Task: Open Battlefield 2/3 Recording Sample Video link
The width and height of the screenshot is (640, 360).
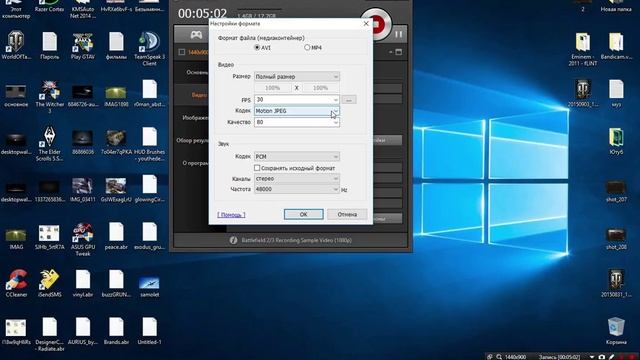Action: [x=296, y=240]
